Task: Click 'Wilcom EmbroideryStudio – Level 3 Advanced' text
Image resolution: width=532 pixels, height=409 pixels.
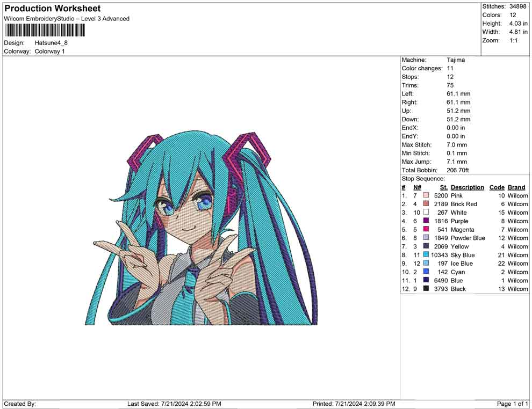Action: (x=67, y=19)
